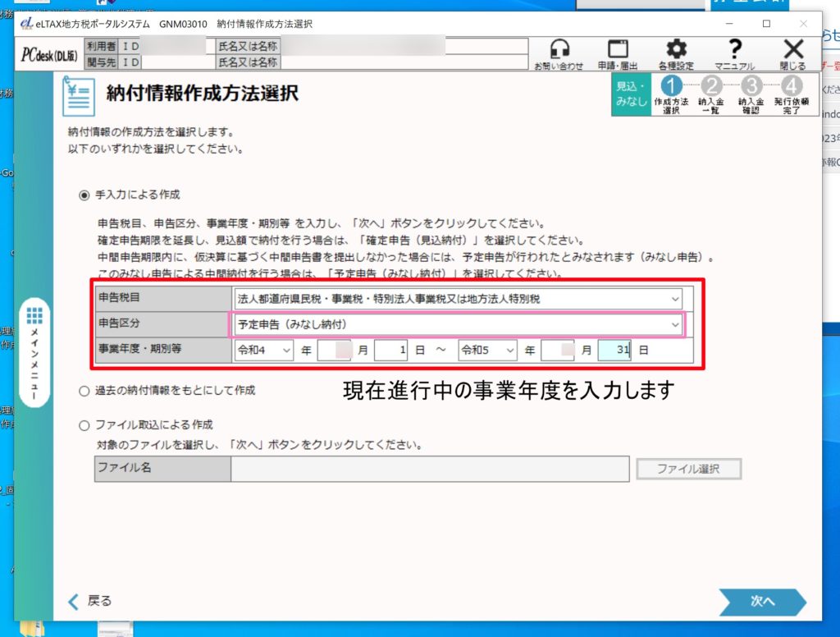Image resolution: width=840 pixels, height=637 pixels.
Task: Open the マニュアル question mark icon
Action: point(734,52)
